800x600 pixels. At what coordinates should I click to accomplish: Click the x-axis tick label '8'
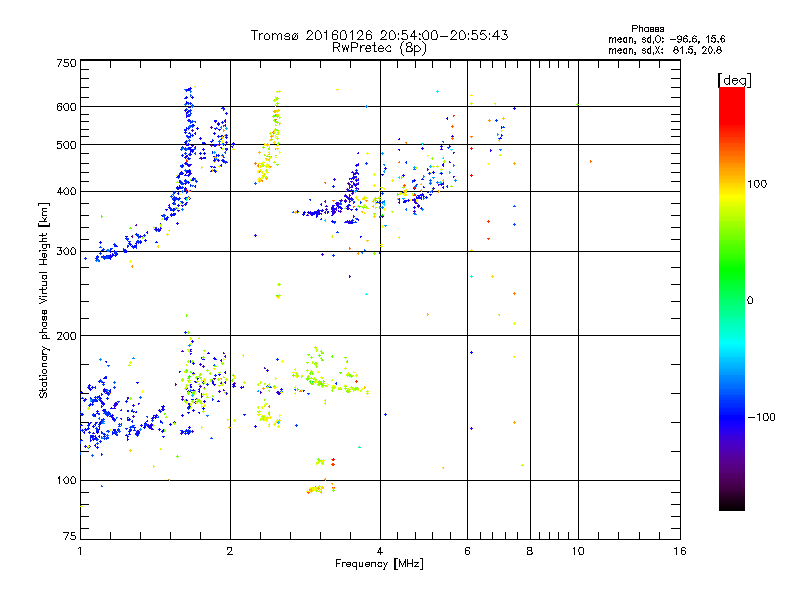[530, 551]
